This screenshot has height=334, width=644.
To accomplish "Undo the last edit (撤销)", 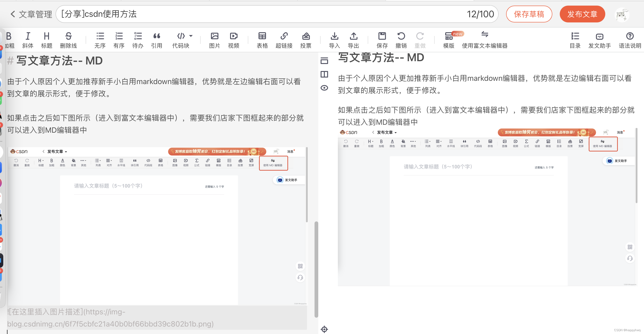I will click(401, 40).
